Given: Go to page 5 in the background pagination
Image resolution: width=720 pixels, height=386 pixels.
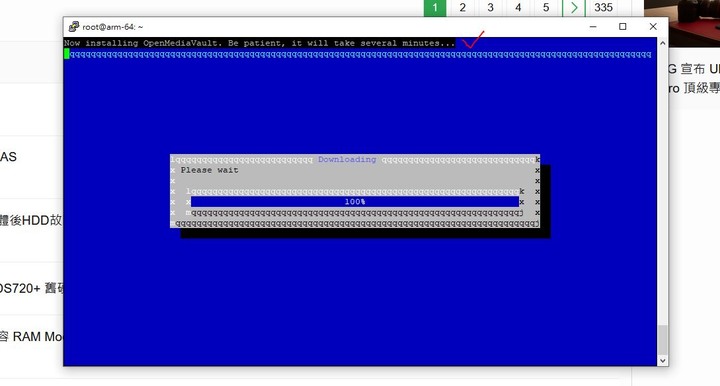Looking at the screenshot, I should click(x=546, y=8).
